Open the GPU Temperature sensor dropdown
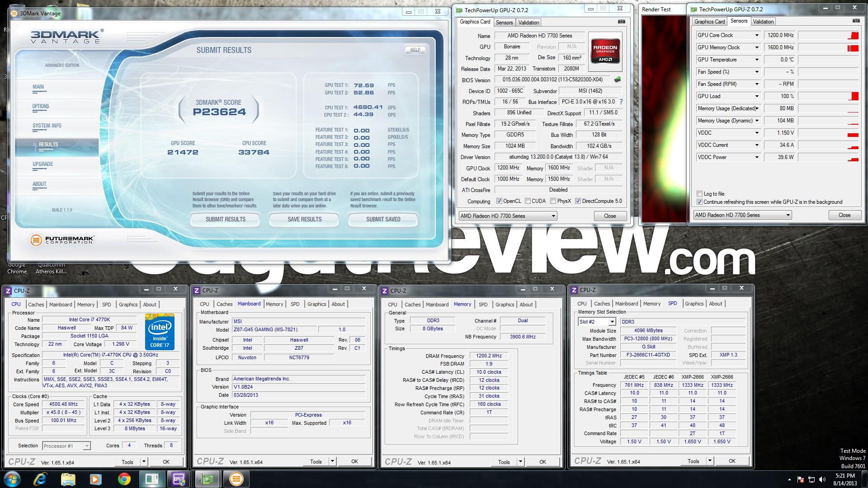This screenshot has height=488, width=868. [756, 60]
